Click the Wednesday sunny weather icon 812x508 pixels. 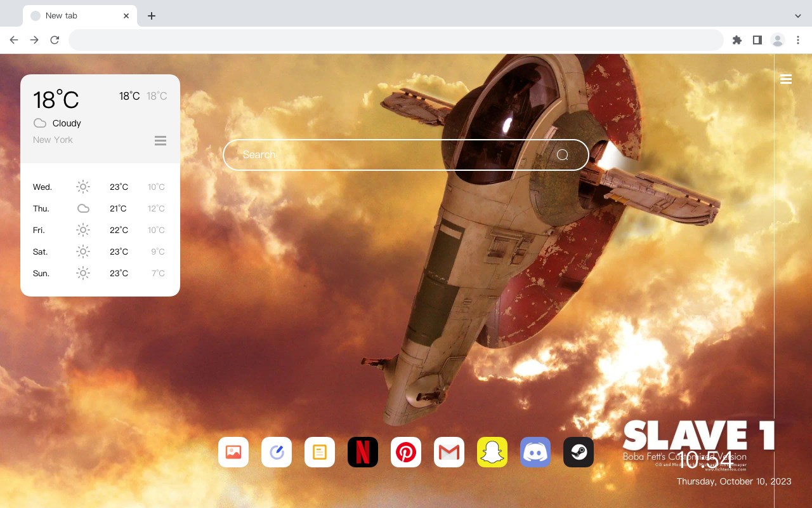83,187
